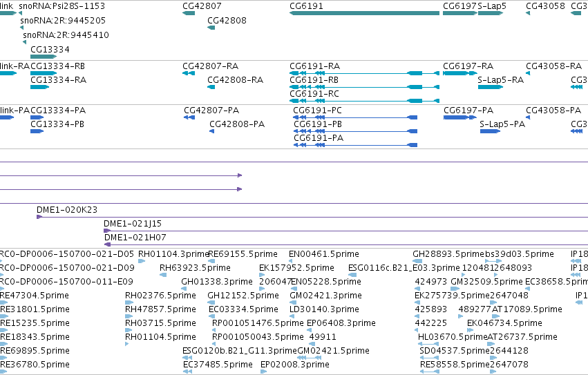Click ESG0116c.B21_E03.3prime label
The height and width of the screenshot is (375, 588).
(404, 268)
